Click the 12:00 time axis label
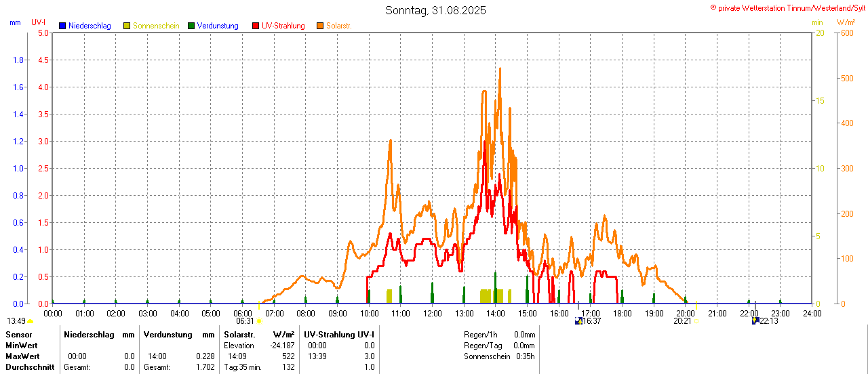 click(x=433, y=313)
